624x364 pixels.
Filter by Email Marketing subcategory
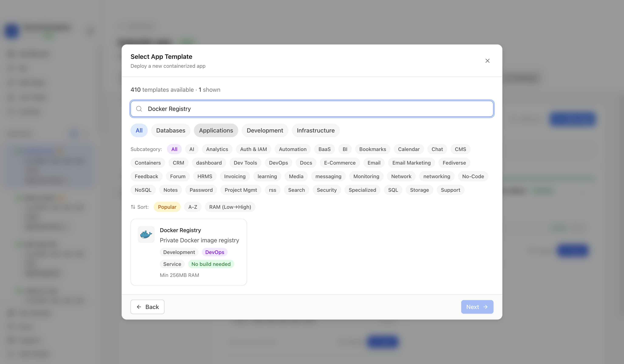click(x=411, y=163)
